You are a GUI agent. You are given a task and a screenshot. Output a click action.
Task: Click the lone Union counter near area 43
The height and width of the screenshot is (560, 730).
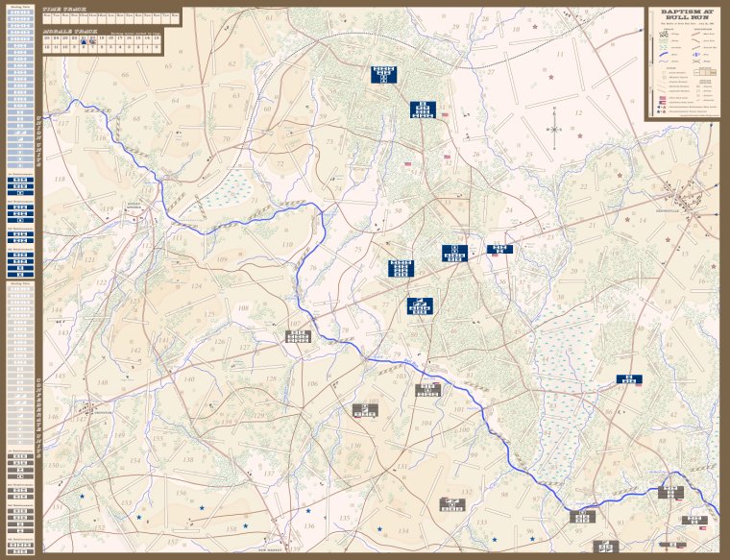[x=629, y=379]
